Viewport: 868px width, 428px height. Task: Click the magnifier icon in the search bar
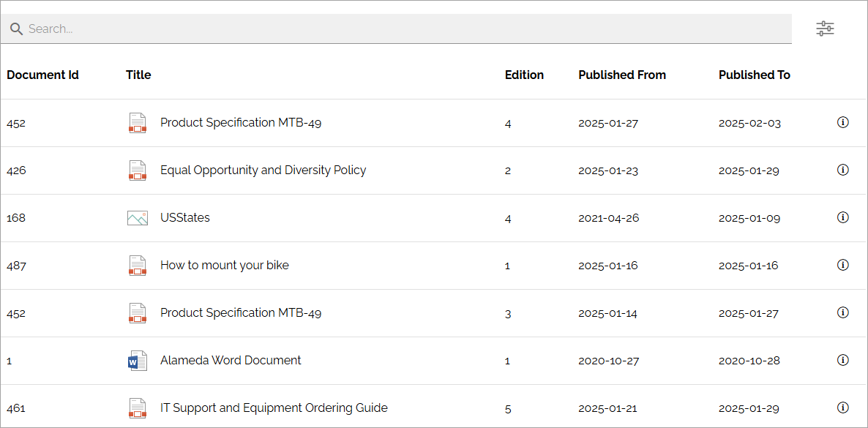coord(17,29)
